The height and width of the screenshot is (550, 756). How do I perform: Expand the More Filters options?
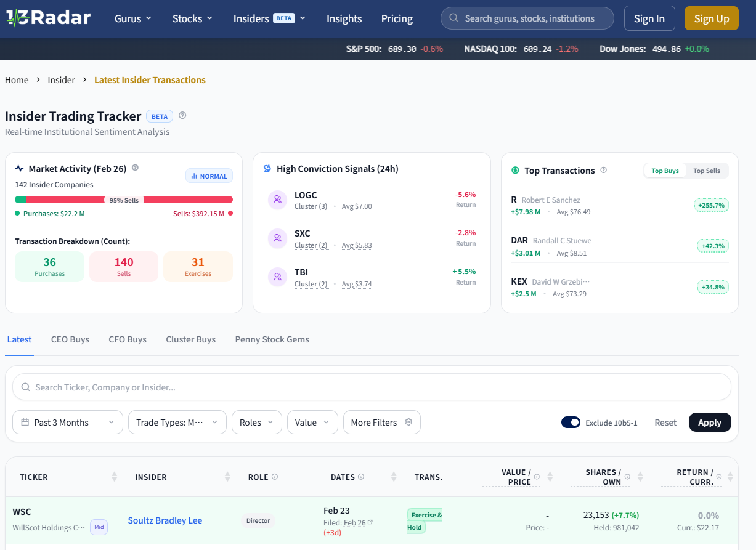[382, 423]
